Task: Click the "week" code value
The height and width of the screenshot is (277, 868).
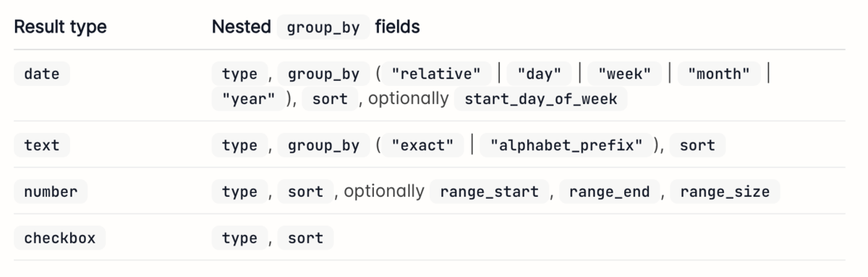Action: point(619,74)
